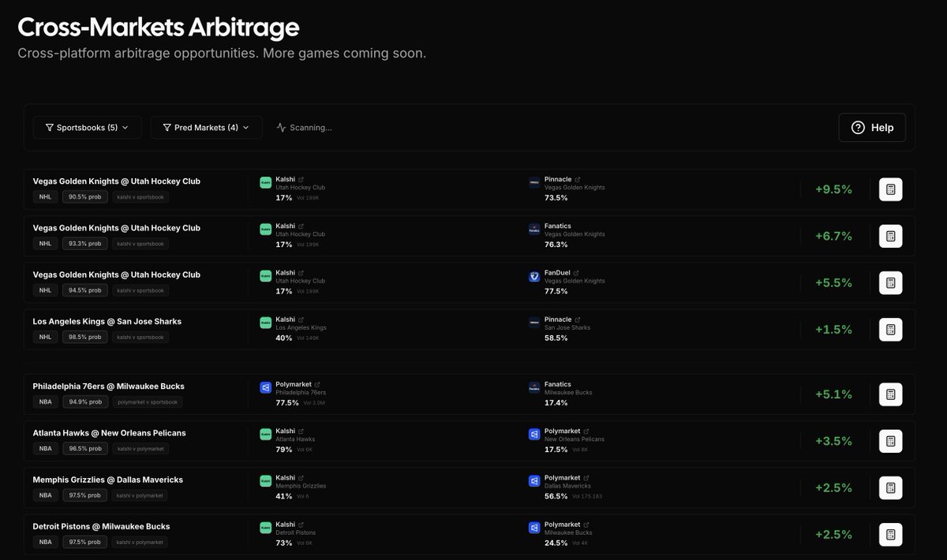Click external link icon beside Kalshi Atlanta Hawks
947x560 pixels.
tap(301, 431)
